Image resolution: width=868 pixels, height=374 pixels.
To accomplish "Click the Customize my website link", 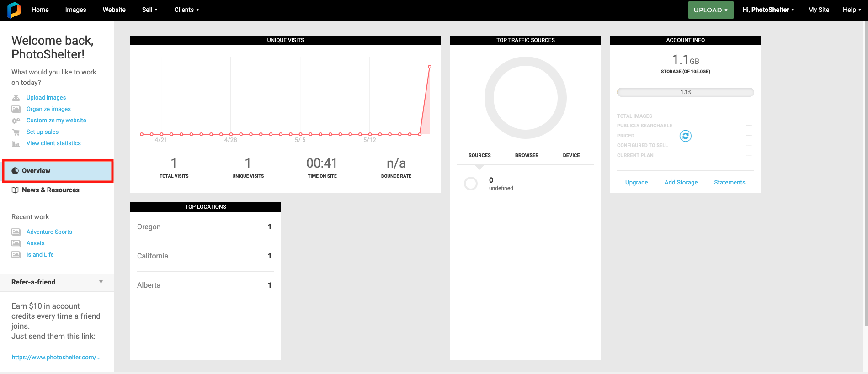I will (x=56, y=121).
